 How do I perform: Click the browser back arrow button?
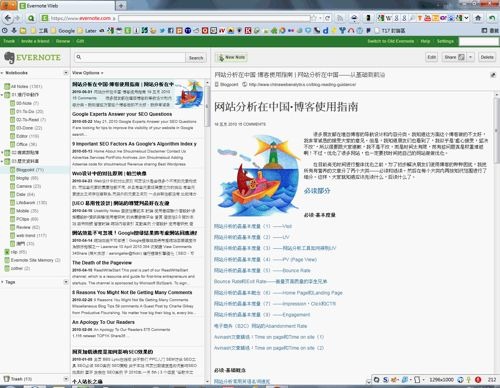(8, 18)
